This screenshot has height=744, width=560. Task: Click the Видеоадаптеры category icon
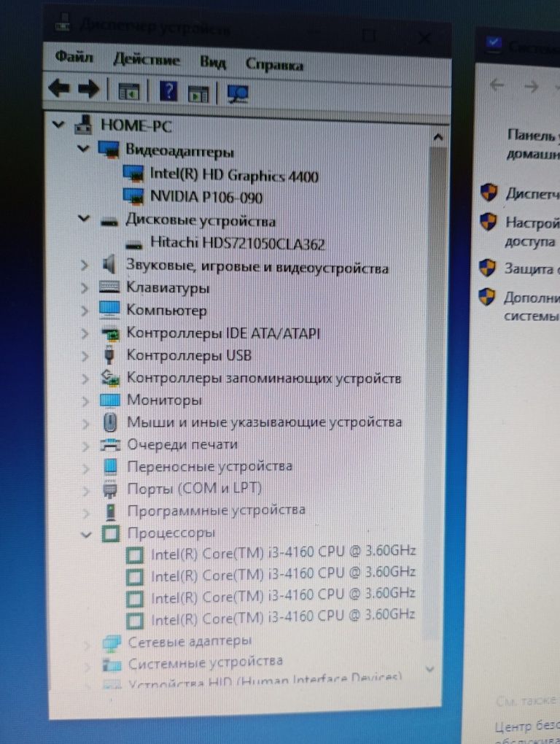pyautogui.click(x=108, y=149)
